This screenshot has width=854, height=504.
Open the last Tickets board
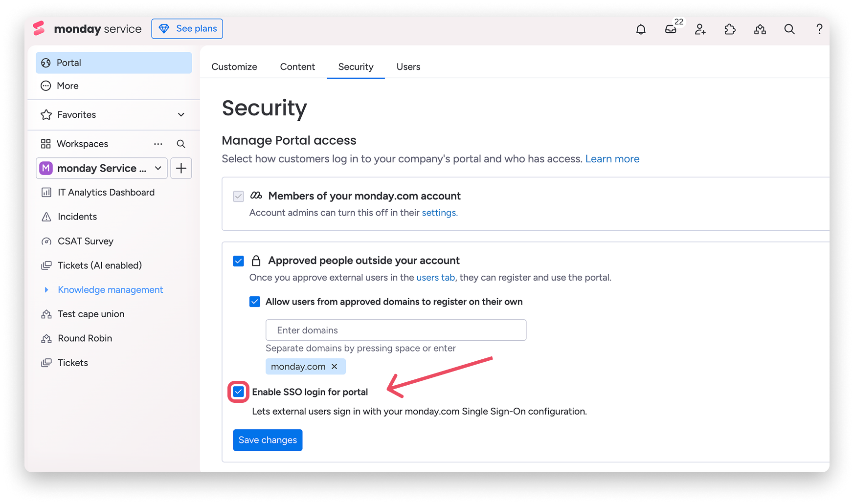(x=73, y=363)
